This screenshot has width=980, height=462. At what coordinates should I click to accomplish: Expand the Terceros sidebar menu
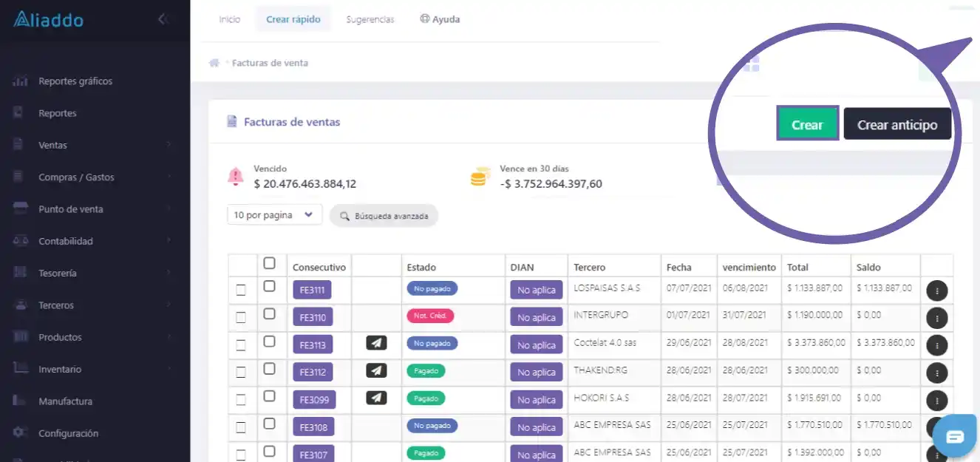(x=169, y=305)
